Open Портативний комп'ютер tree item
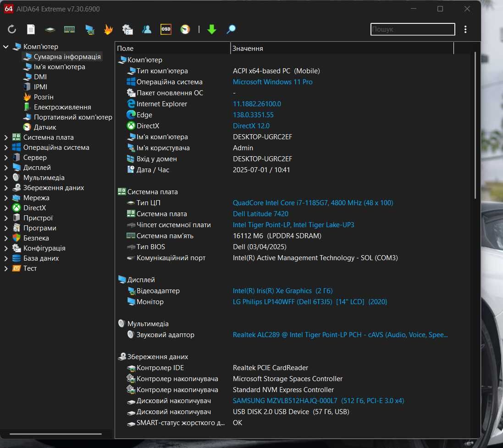 (73, 117)
